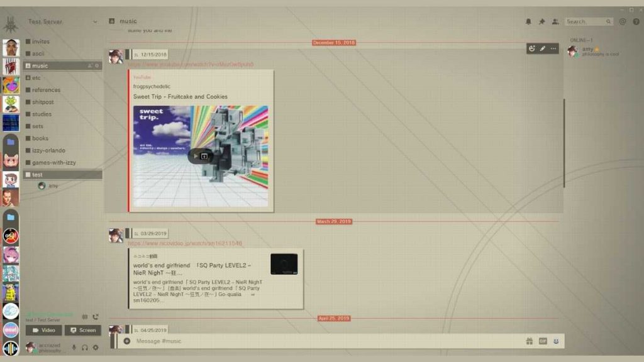
Task: Mute the microphone
Action: pyautogui.click(x=74, y=348)
